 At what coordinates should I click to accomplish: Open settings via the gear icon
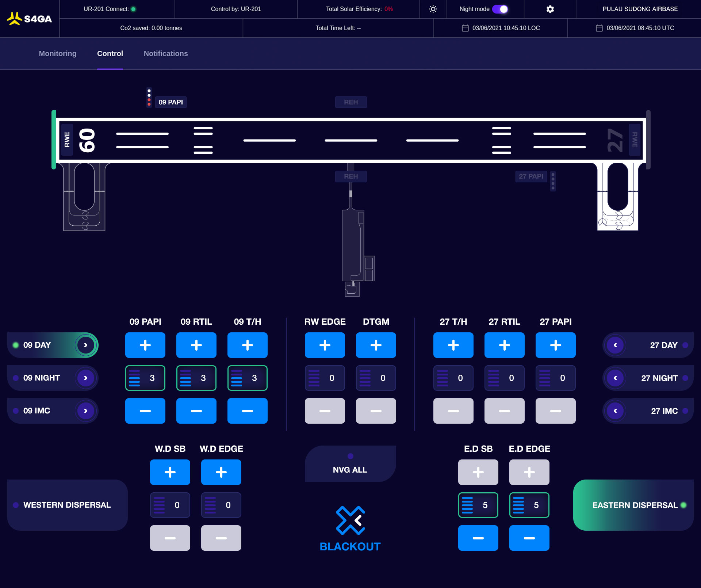point(550,9)
